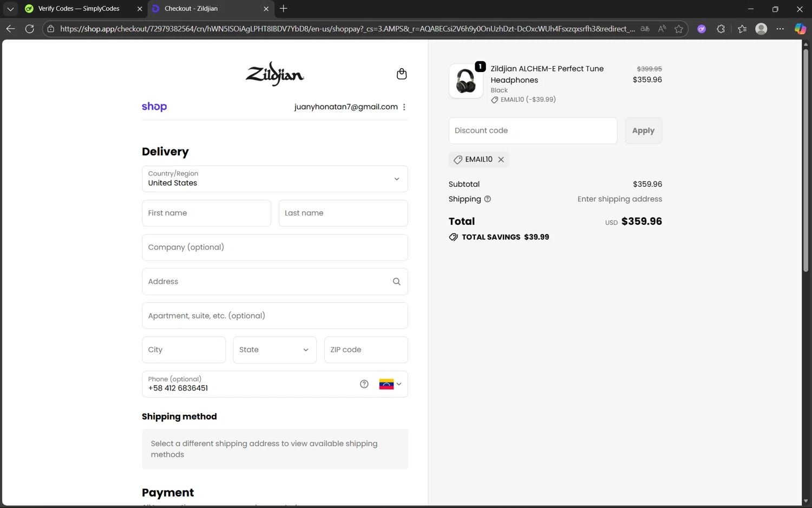Open the read aloud icon
812x508 pixels.
[x=662, y=29]
